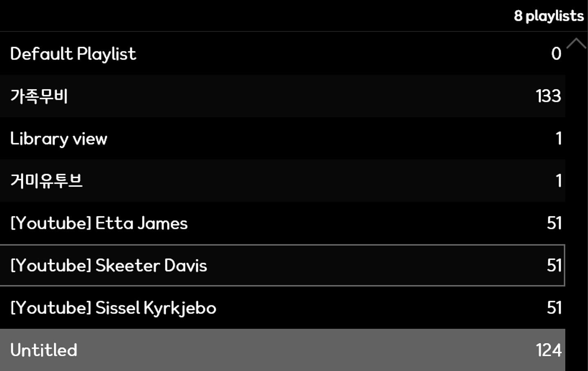588x371 pixels.
Task: Click the scrollbar track below the arrow
Action: click(576, 204)
